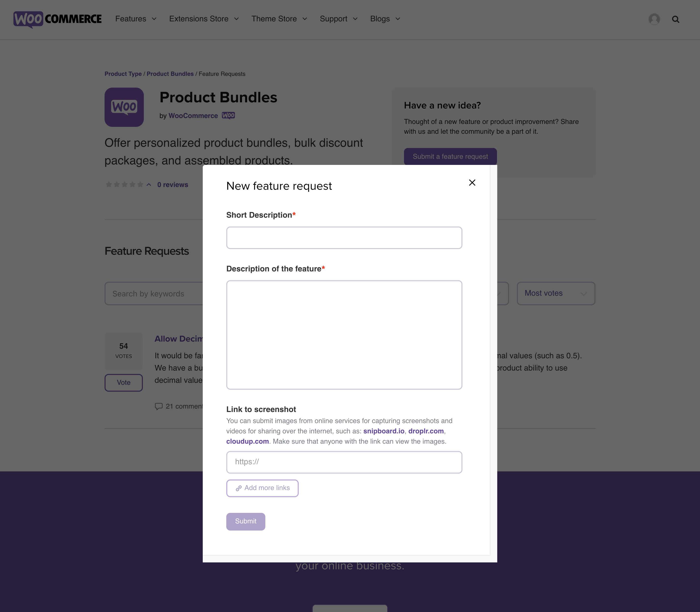Click the Add more links button

point(262,488)
